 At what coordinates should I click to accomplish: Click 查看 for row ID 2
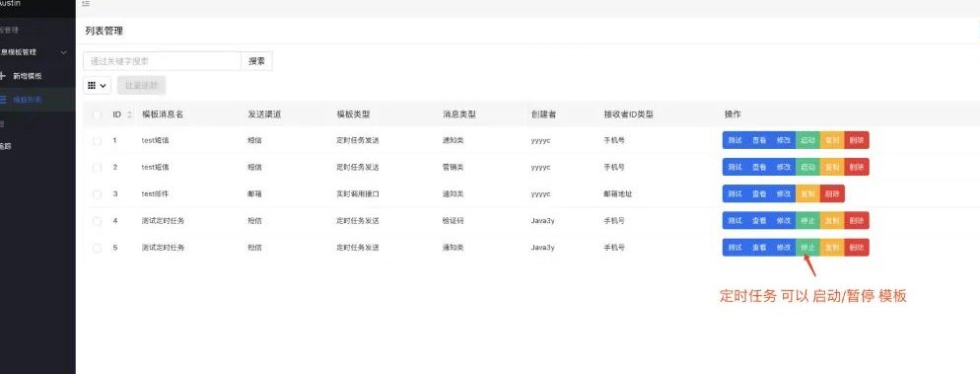(x=759, y=167)
